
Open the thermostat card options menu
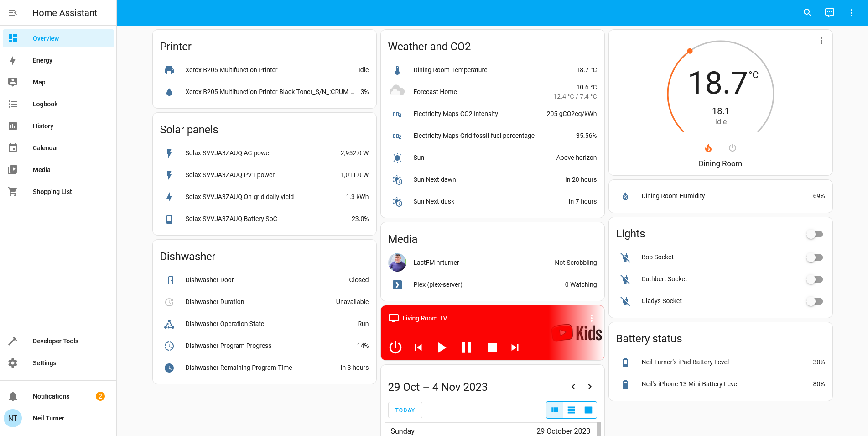pyautogui.click(x=821, y=41)
